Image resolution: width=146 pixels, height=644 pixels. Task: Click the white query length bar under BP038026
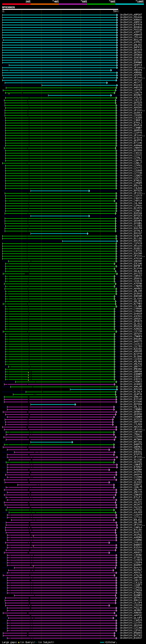(x=60, y=10)
